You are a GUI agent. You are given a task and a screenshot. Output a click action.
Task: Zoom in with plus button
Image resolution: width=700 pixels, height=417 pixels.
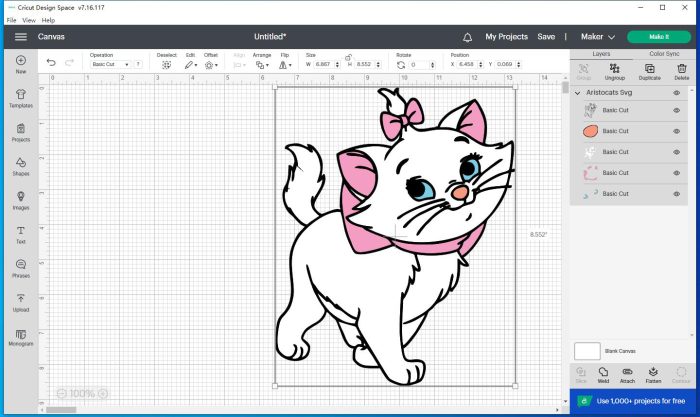(103, 393)
